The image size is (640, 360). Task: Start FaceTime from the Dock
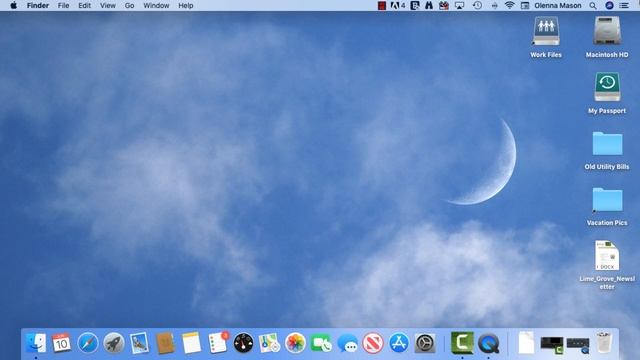pos(321,343)
